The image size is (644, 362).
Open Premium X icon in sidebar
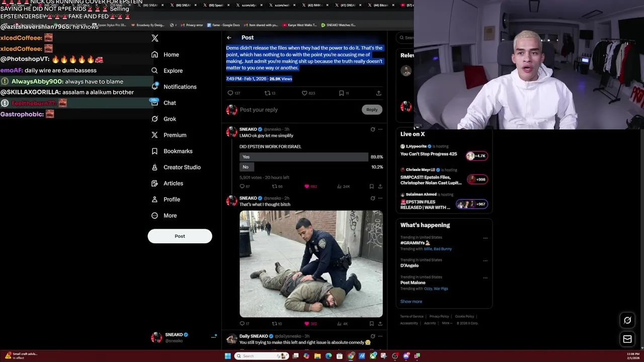point(154,135)
